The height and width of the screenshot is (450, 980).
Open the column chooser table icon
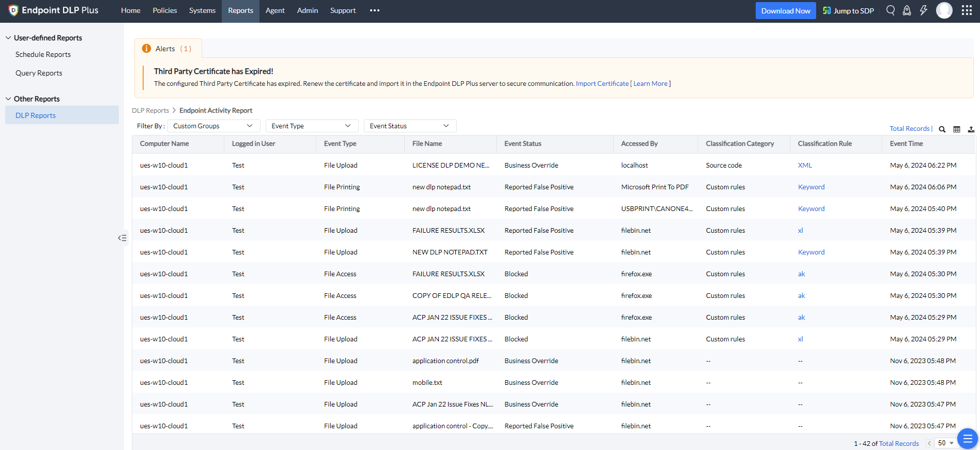[957, 129]
